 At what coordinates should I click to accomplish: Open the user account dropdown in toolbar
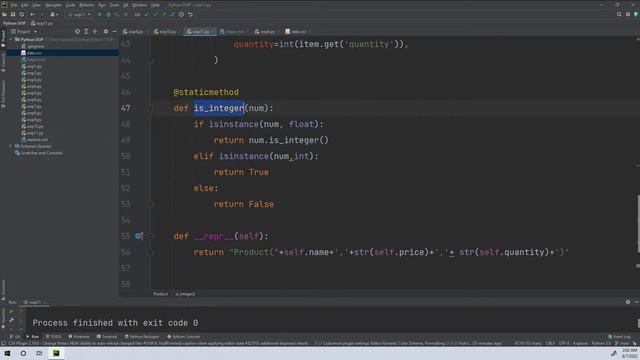click(x=54, y=14)
